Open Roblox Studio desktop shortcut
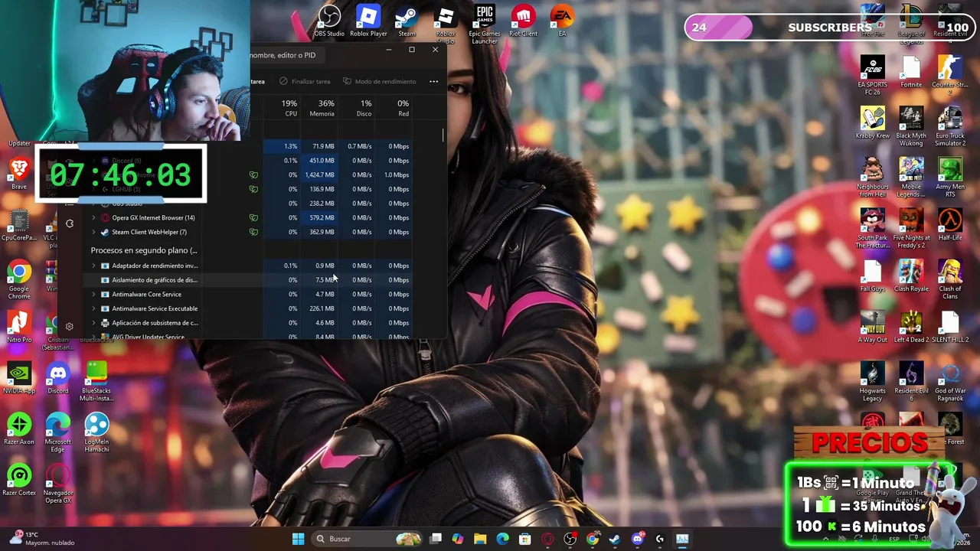The width and height of the screenshot is (980, 551). pyautogui.click(x=446, y=23)
